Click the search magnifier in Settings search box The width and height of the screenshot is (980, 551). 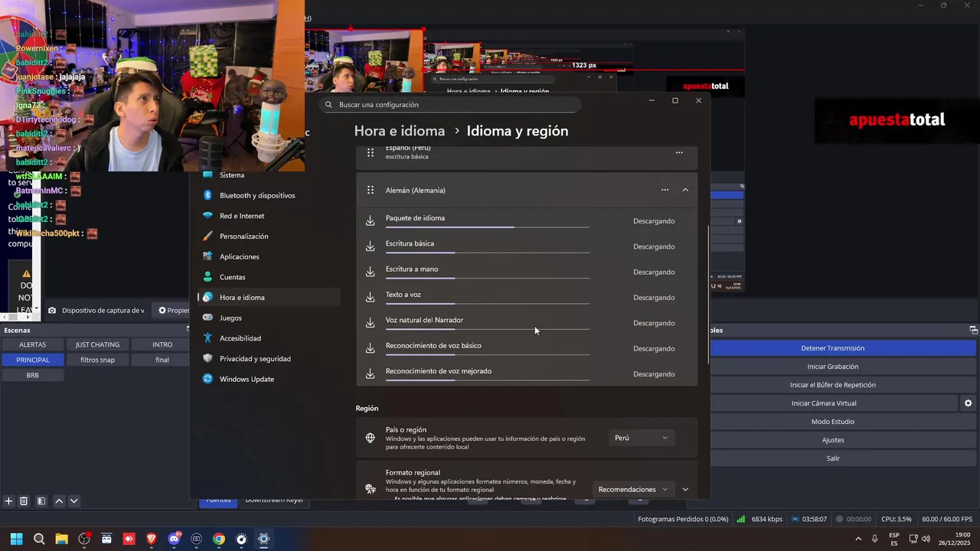click(x=329, y=105)
